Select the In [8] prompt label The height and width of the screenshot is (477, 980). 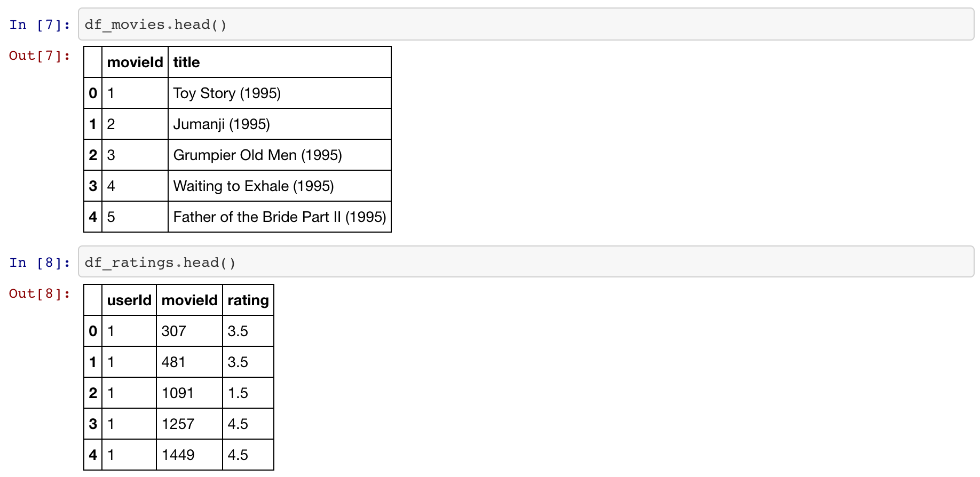(40, 263)
